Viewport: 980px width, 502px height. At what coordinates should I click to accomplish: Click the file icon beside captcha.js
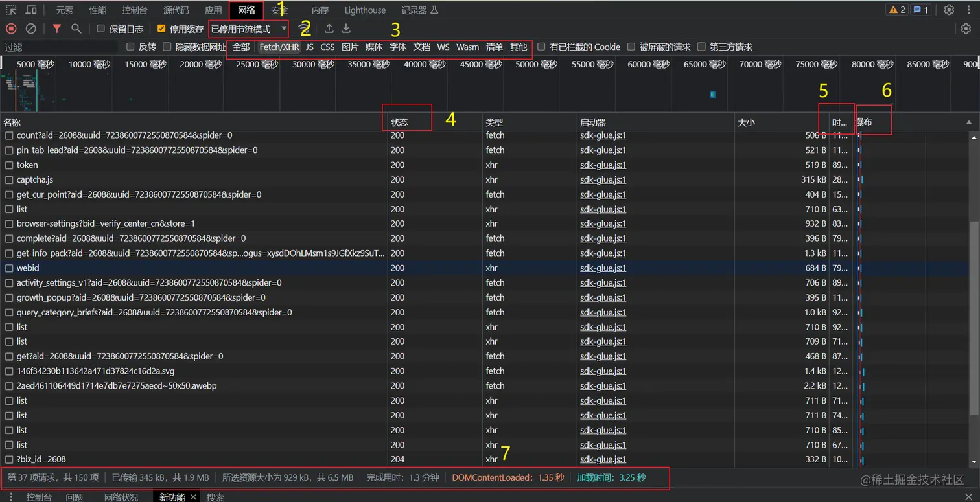tap(9, 179)
